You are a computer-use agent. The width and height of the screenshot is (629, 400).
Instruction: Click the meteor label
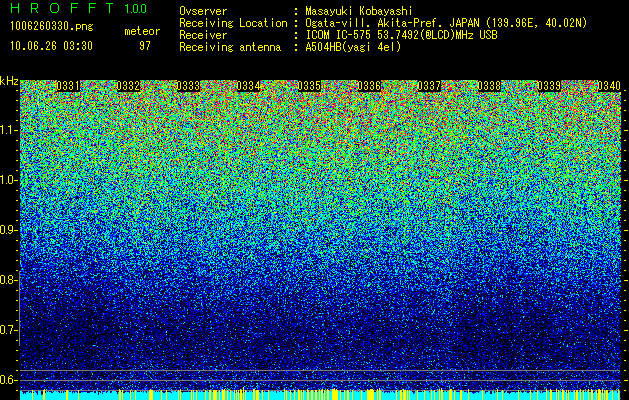point(142,31)
